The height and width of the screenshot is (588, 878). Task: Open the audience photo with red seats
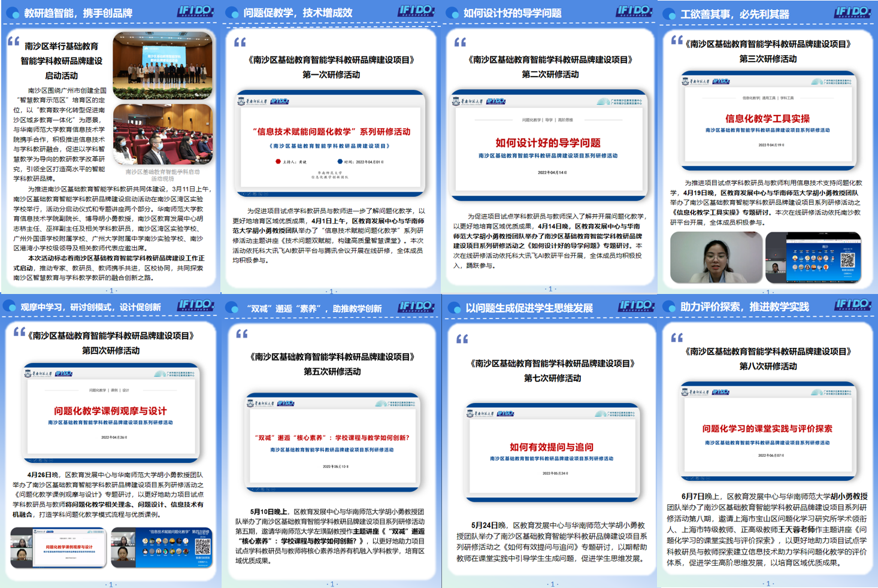163,135
